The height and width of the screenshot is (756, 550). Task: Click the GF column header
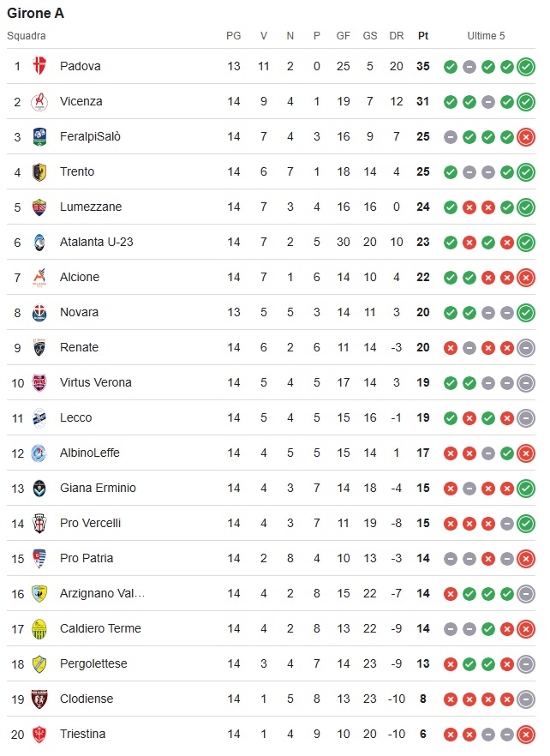[x=344, y=36]
